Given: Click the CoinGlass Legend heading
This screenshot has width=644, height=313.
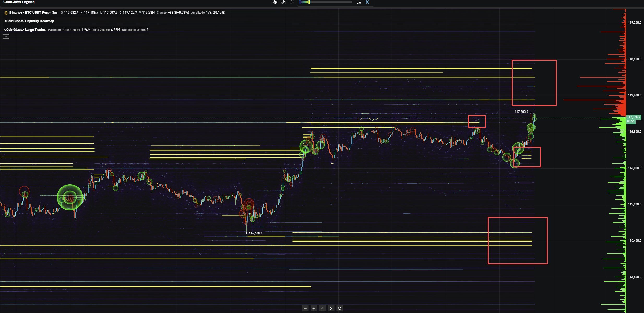Looking at the screenshot, I should pyautogui.click(x=19, y=2).
